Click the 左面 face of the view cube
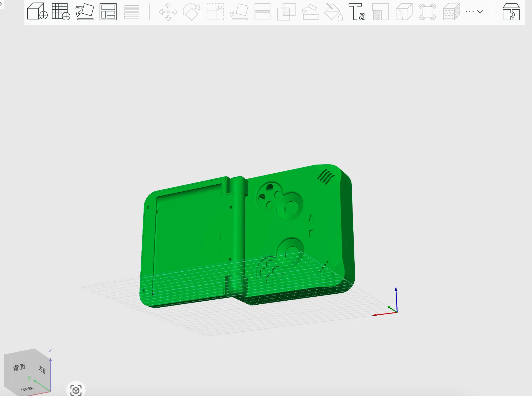 tap(42, 370)
